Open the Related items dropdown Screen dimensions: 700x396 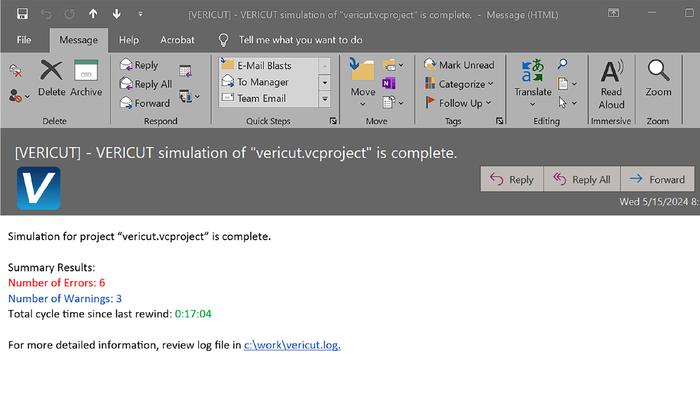click(567, 83)
